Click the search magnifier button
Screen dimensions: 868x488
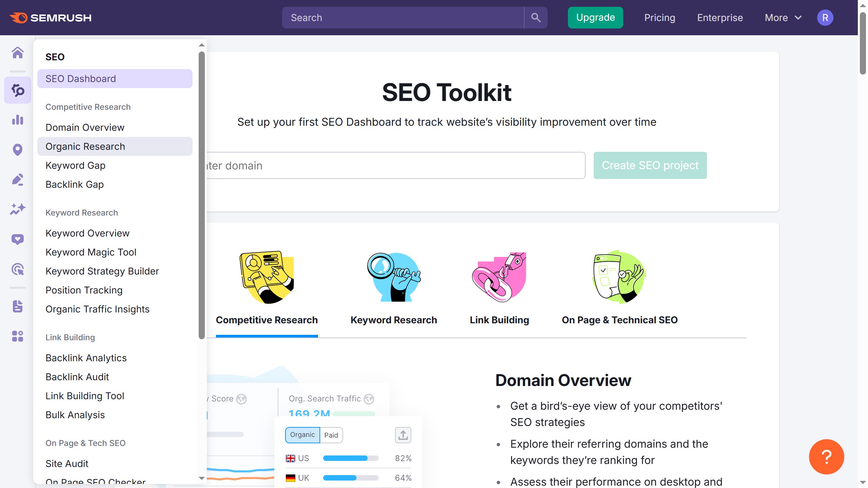point(536,18)
